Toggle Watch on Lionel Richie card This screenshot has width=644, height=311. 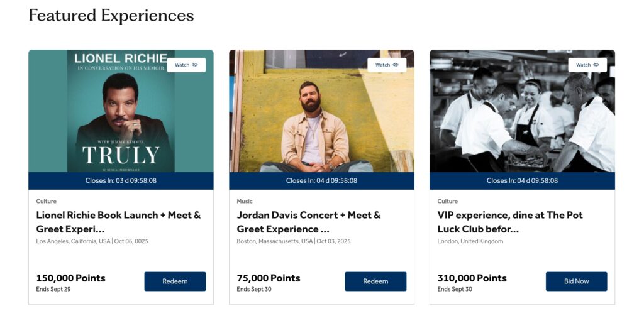coord(186,65)
